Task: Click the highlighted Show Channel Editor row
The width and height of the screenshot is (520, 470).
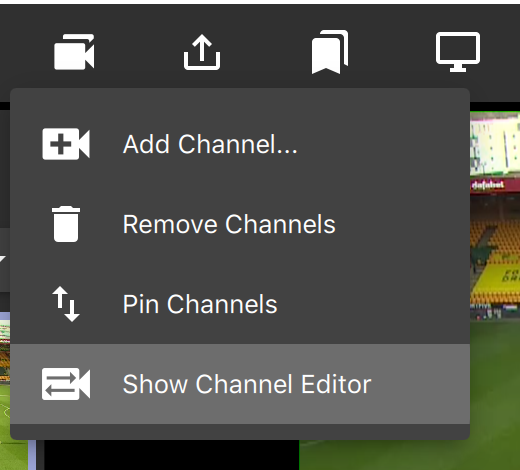Action: (x=240, y=384)
